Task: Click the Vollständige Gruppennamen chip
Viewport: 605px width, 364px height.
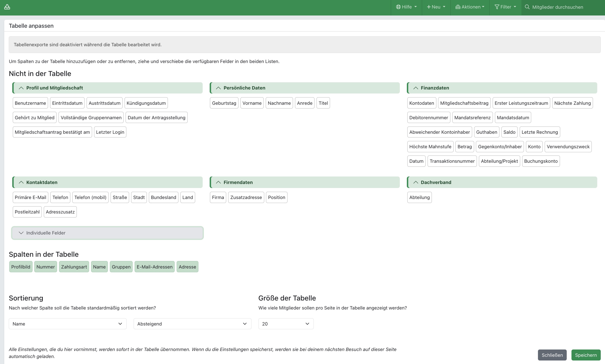Action: (x=91, y=117)
